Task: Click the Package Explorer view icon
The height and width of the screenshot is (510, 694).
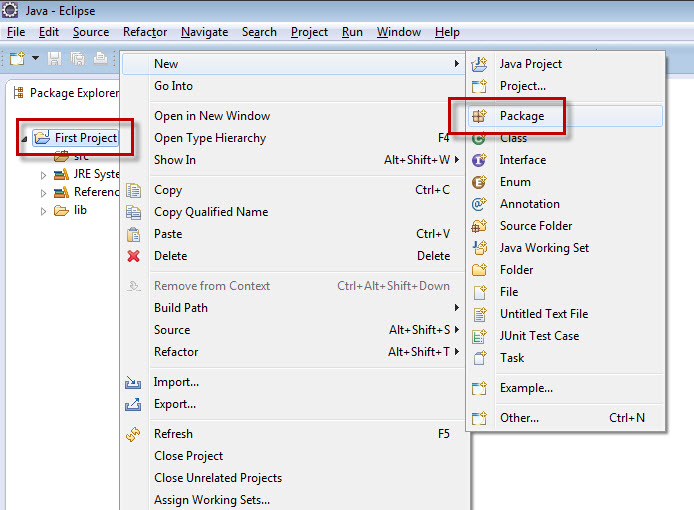Action: coord(19,93)
